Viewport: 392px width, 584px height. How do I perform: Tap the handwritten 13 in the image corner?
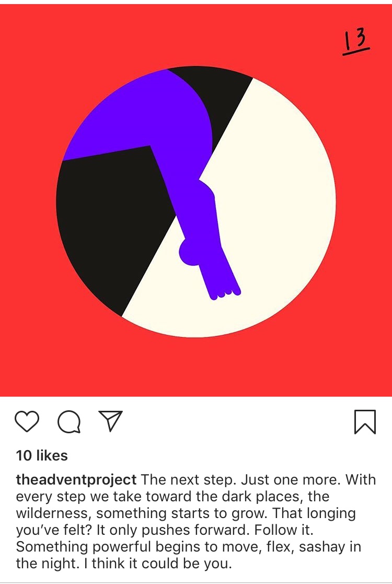[x=356, y=42]
